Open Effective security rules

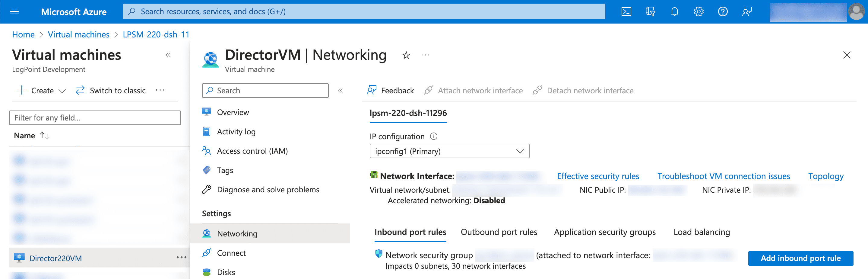pos(598,176)
